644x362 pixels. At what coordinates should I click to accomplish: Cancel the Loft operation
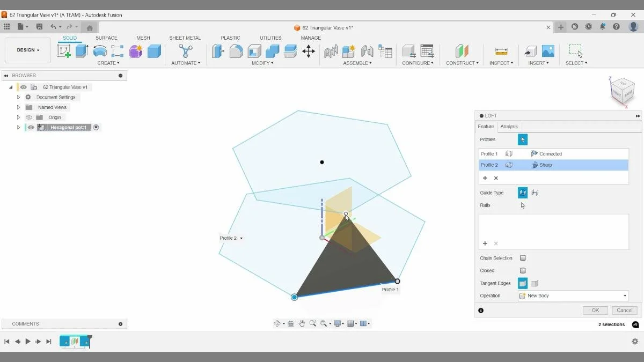pyautogui.click(x=624, y=310)
